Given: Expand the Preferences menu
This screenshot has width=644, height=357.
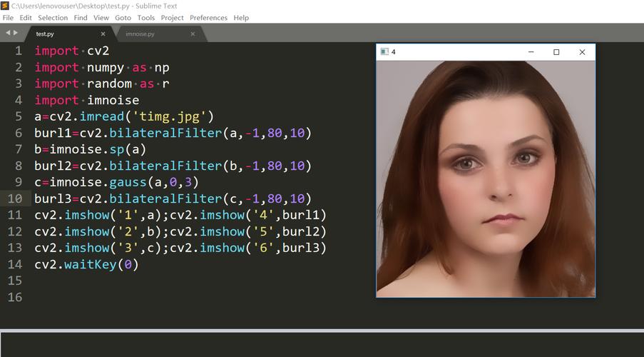Looking at the screenshot, I should click(x=208, y=17).
